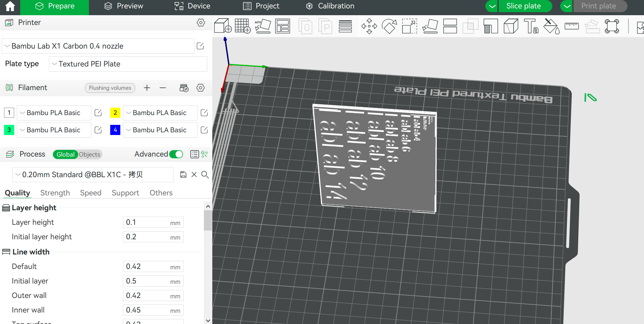
Task: Select the Lay on face tool
Action: point(430,26)
